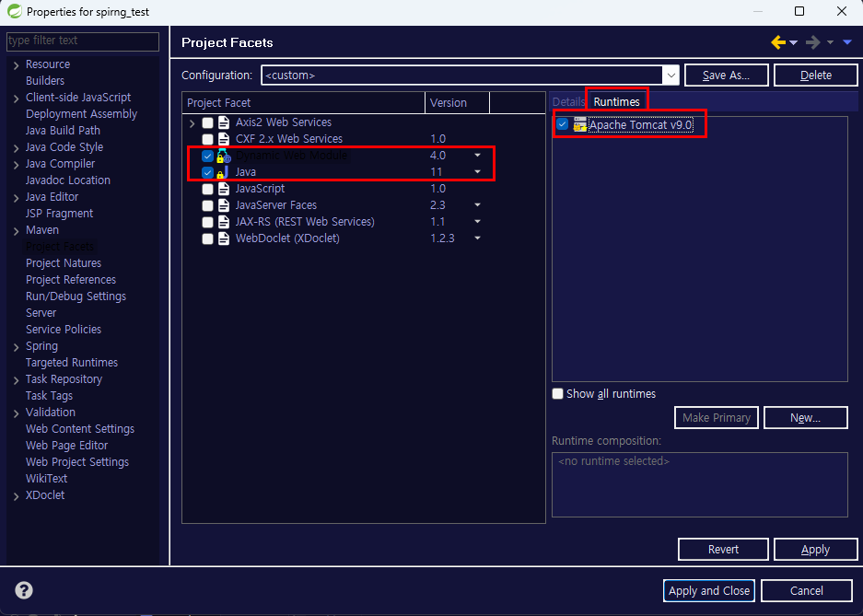Enable the JavaScript facet checkbox
Screen dimensions: 863x616
tap(207, 189)
